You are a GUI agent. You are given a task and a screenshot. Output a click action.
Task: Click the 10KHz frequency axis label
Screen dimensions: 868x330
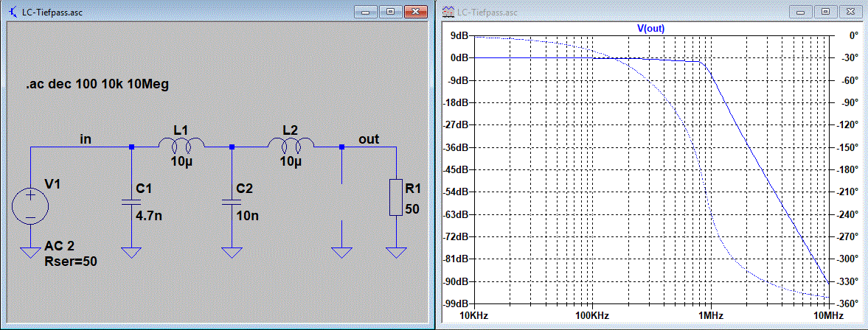(x=473, y=315)
